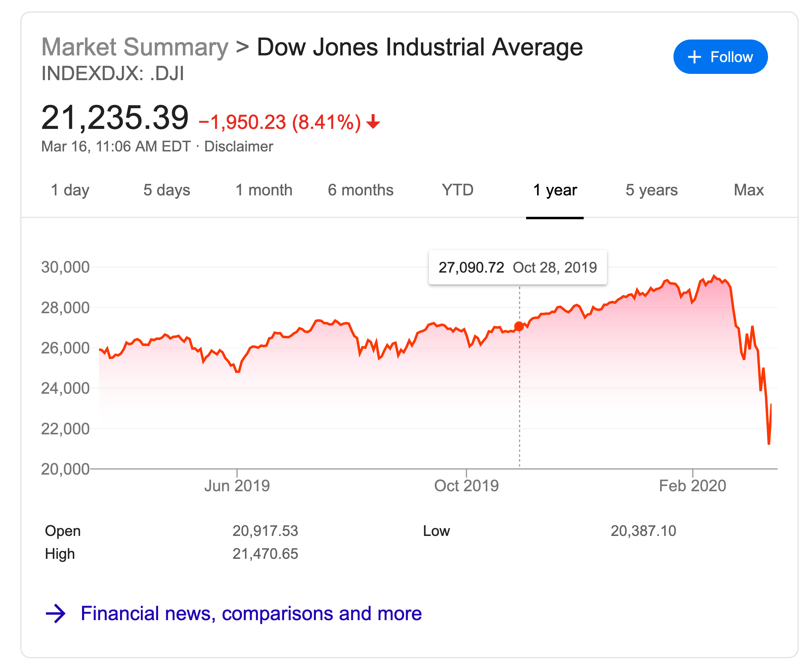Go to Market Summary breadcrumb
The image size is (812, 670).
click(x=135, y=47)
